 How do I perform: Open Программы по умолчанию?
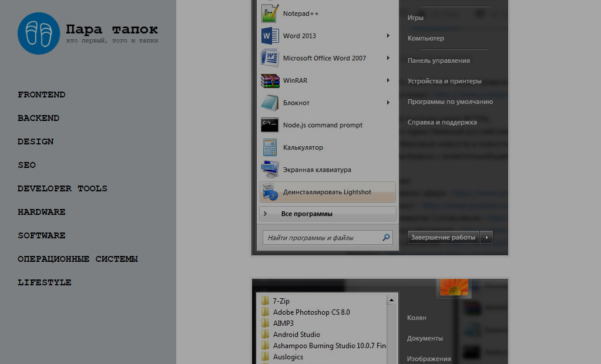[450, 102]
